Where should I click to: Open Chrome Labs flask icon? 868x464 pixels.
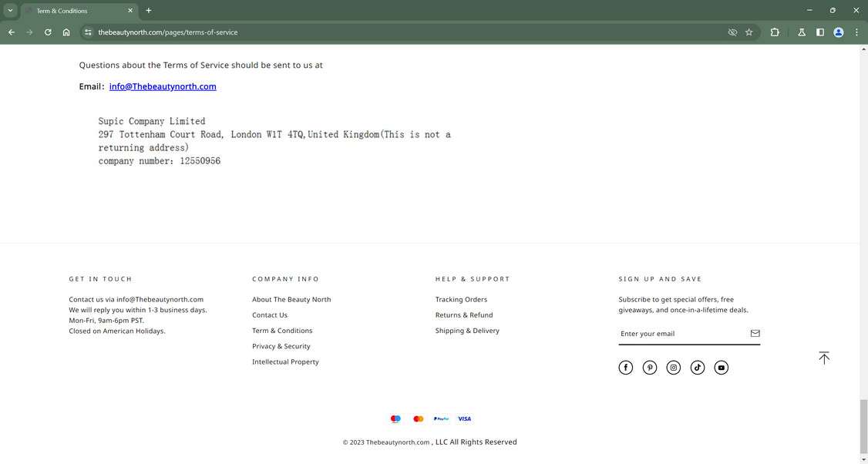click(802, 32)
